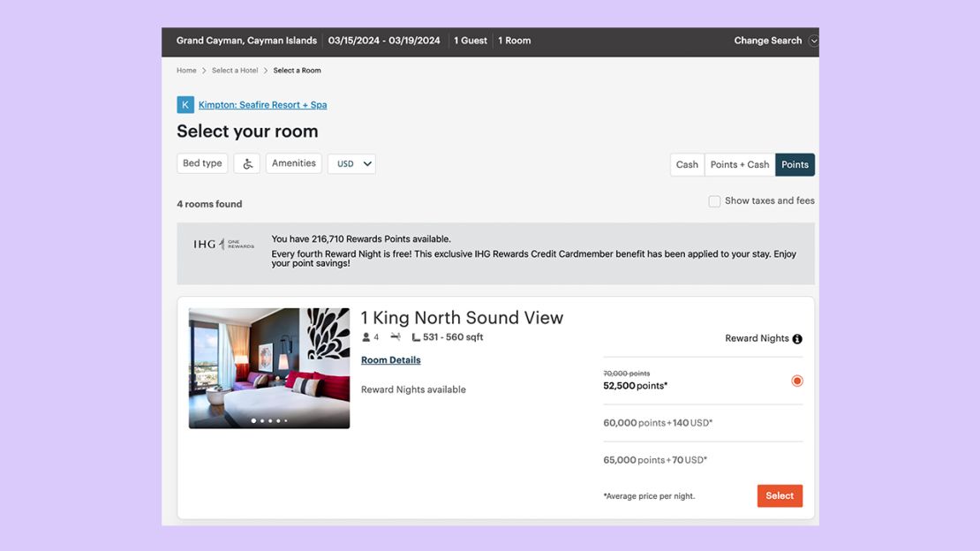This screenshot has width=980, height=551.
Task: Open the USD currency dropdown
Action: tap(352, 164)
